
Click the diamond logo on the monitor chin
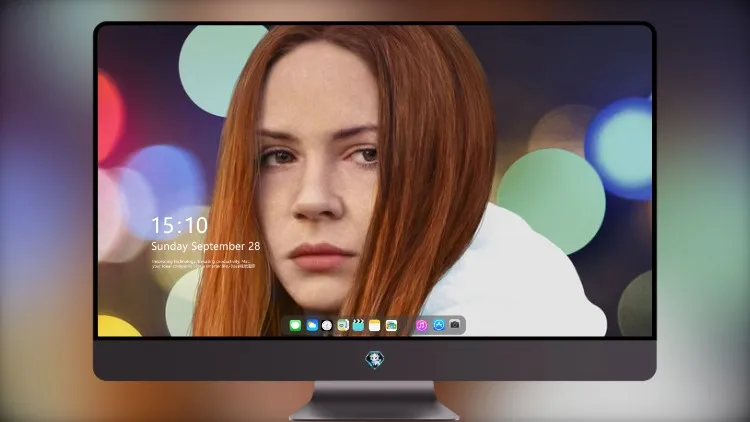click(x=375, y=360)
